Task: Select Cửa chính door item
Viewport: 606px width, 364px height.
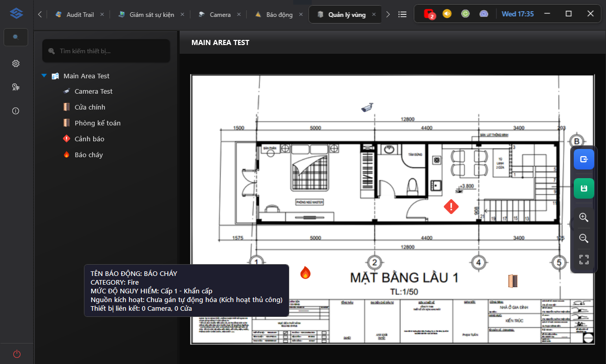Action: (x=90, y=108)
